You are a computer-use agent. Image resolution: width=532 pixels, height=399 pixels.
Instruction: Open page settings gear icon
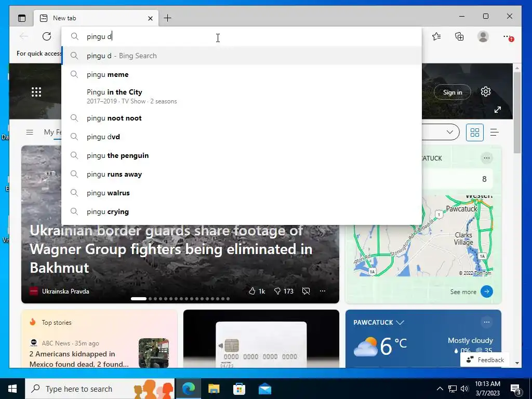tap(486, 91)
